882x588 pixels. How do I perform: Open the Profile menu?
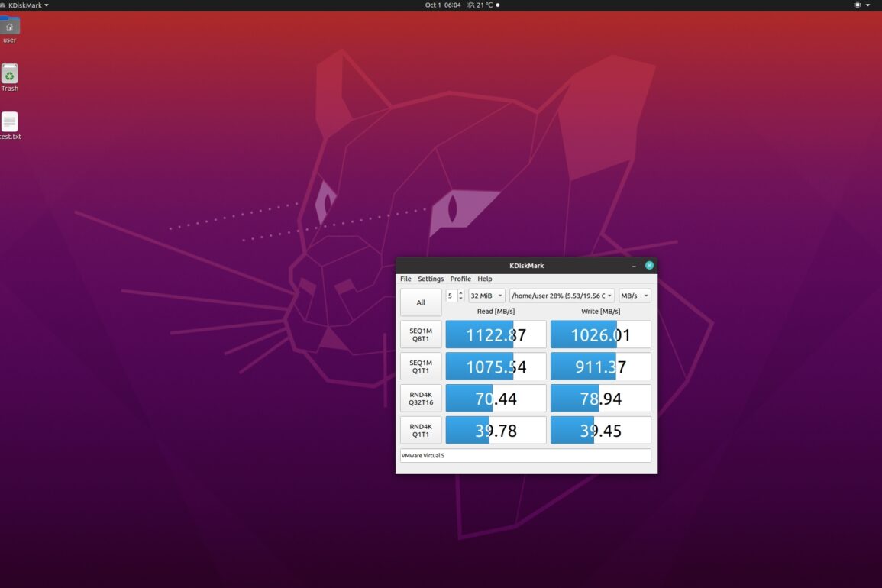click(x=460, y=279)
